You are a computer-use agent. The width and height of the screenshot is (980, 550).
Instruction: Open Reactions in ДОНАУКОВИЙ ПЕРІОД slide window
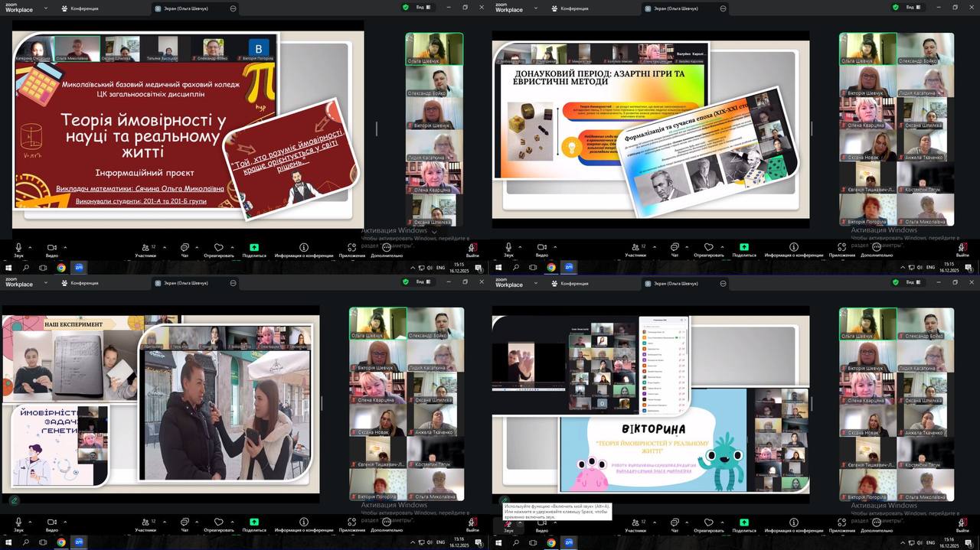[x=709, y=248]
